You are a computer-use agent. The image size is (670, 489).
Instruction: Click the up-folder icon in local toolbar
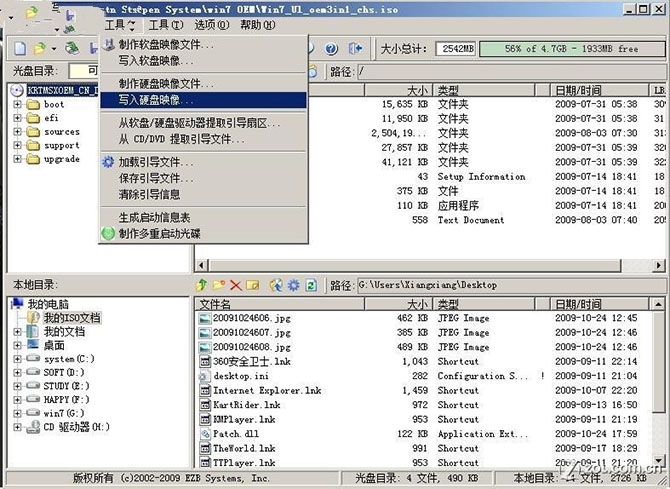[201, 285]
